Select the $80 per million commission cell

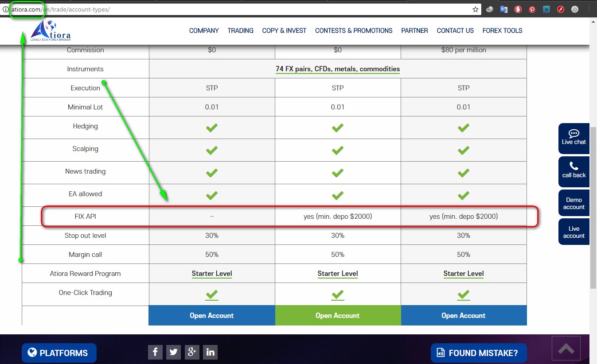click(x=464, y=50)
